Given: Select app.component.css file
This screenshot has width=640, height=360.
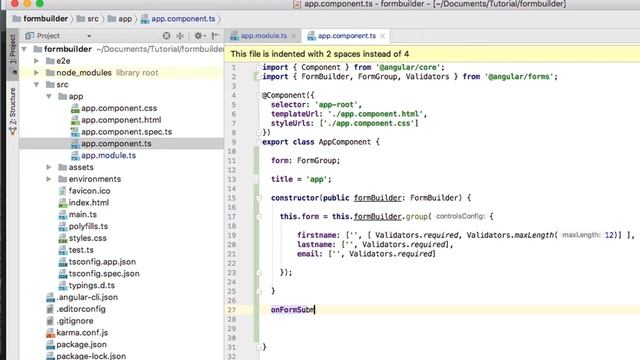Looking at the screenshot, I should tap(119, 108).
